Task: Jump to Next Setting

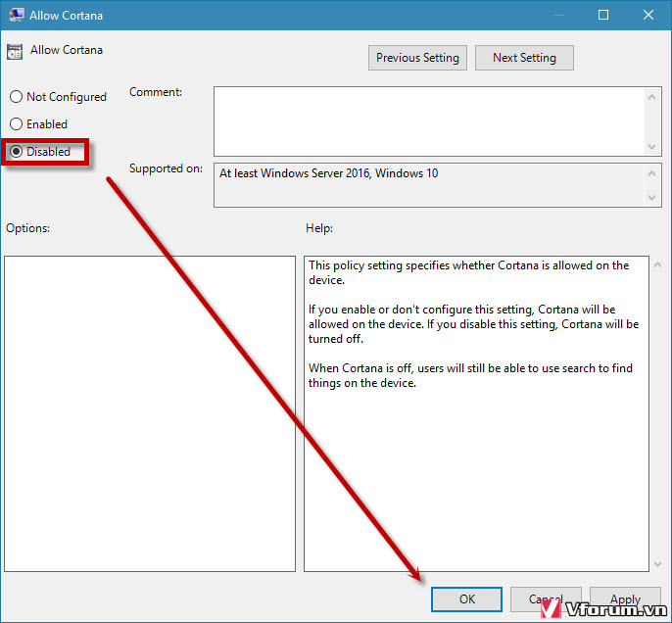Action: [524, 58]
